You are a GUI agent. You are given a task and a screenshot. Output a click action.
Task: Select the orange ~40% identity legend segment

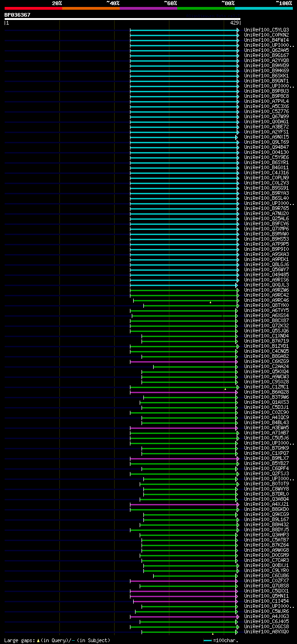pyautogui.click(x=91, y=8)
